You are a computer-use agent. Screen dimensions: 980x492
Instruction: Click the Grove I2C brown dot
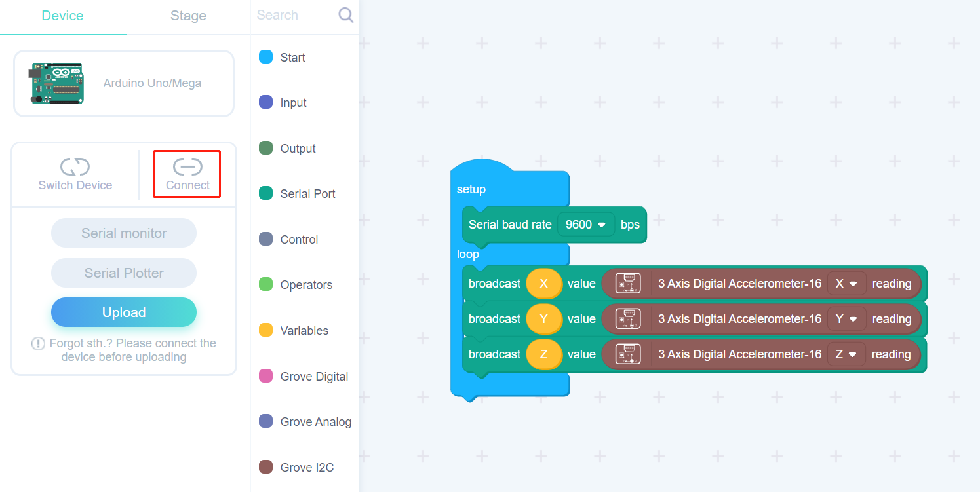265,467
